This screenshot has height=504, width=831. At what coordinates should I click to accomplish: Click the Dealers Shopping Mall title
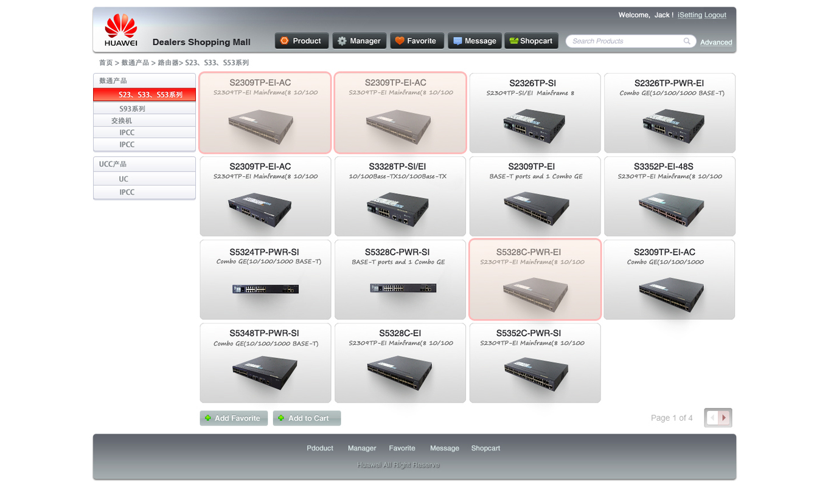(201, 42)
